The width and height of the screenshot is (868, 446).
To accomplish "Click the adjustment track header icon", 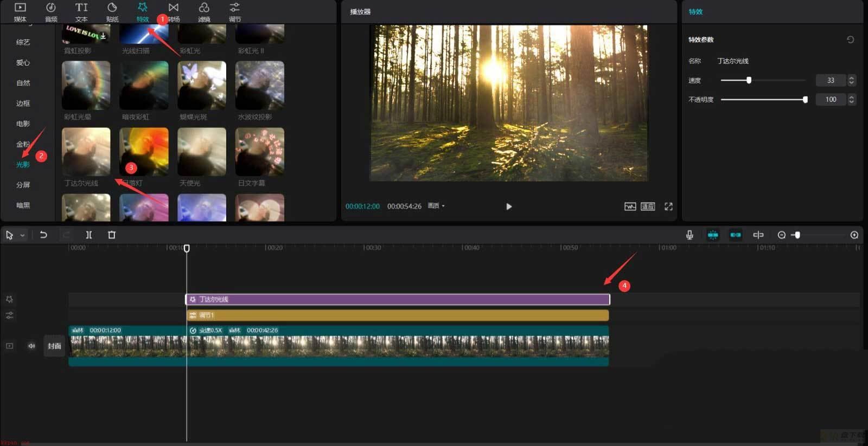I will click(9, 315).
